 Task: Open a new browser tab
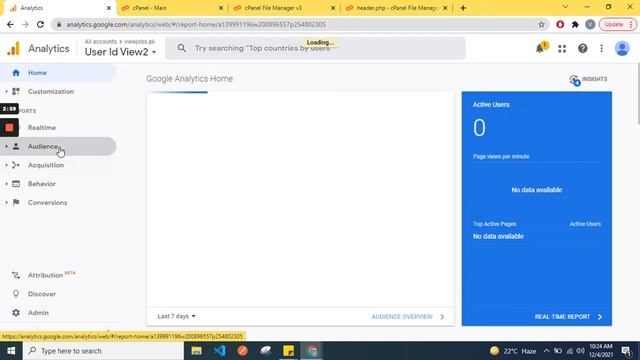click(463, 8)
